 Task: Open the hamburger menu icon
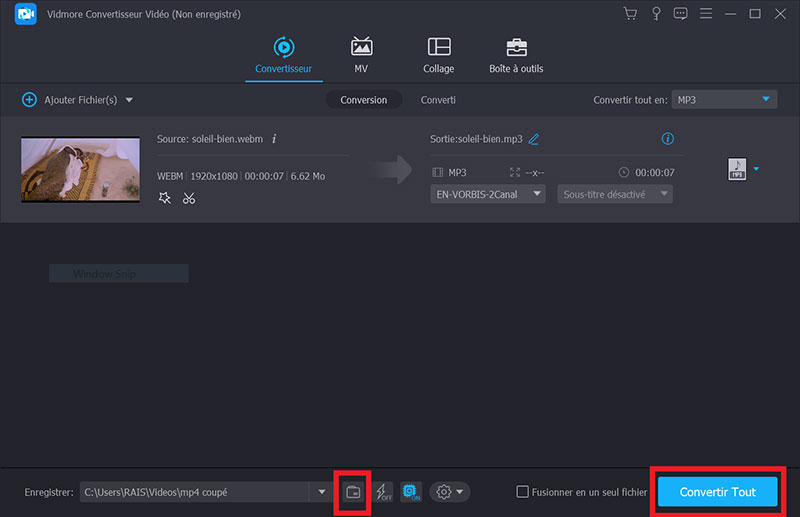[706, 14]
